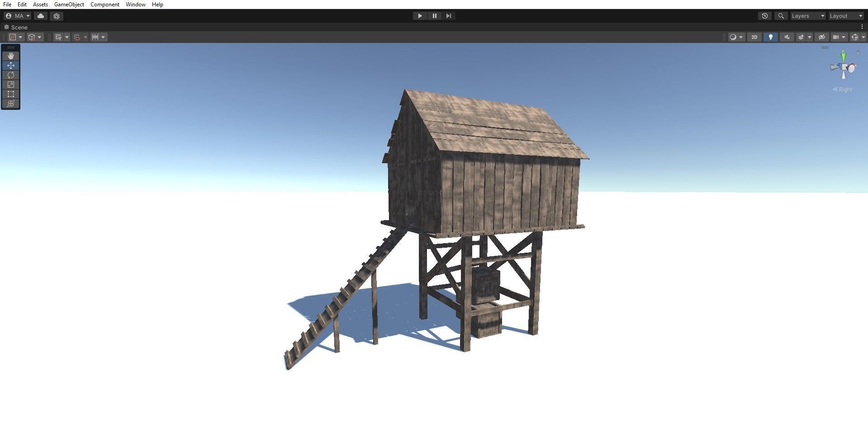Expand the effects dropdown arrow
Viewport: 868px width, 424px height.
(809, 37)
